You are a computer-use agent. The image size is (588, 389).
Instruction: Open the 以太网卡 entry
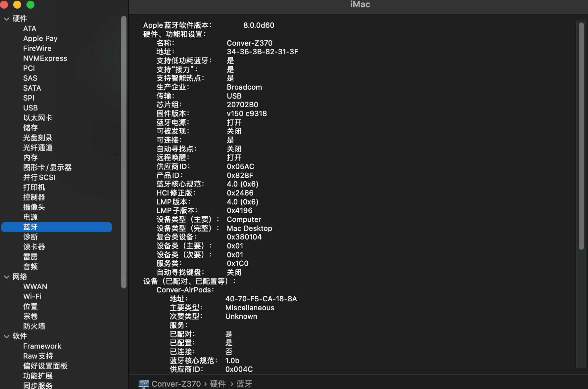pyautogui.click(x=38, y=118)
